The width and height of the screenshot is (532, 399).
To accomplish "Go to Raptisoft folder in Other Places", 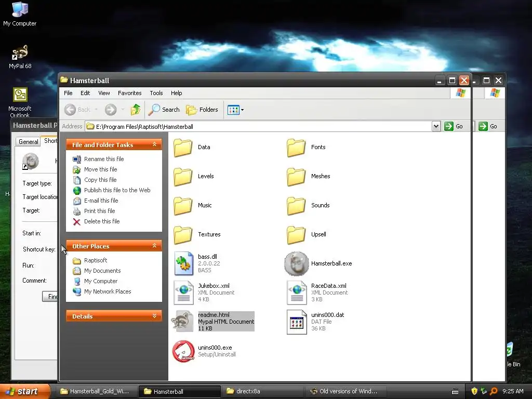I will [96, 260].
